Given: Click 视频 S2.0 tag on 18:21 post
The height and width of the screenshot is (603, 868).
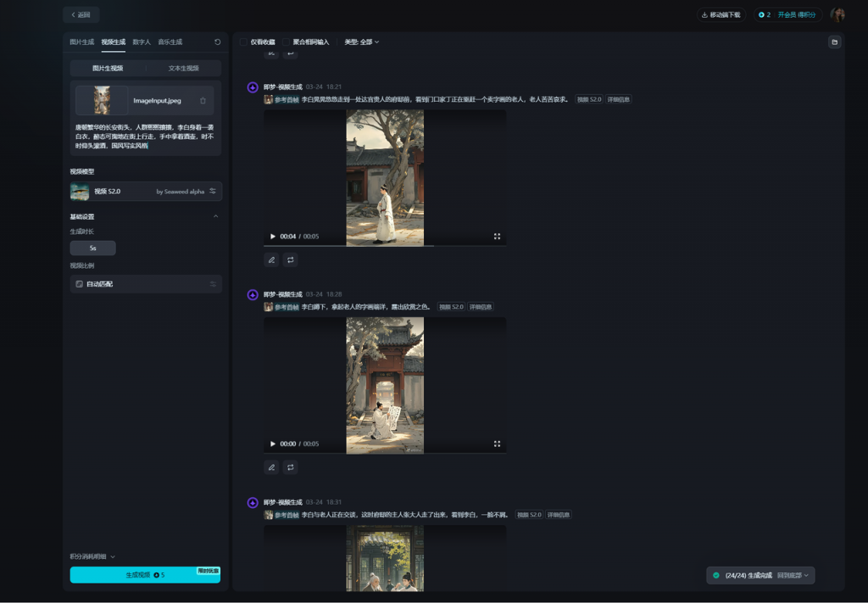Looking at the screenshot, I should tap(589, 100).
